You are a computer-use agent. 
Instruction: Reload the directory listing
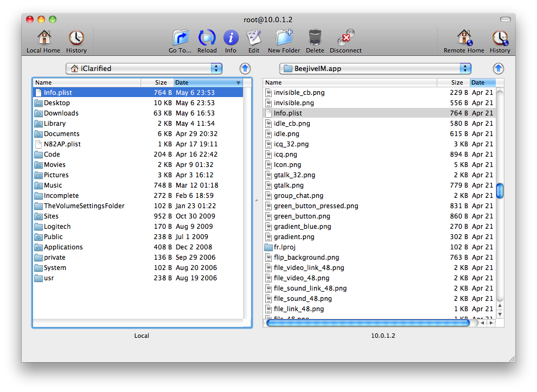[x=207, y=39]
